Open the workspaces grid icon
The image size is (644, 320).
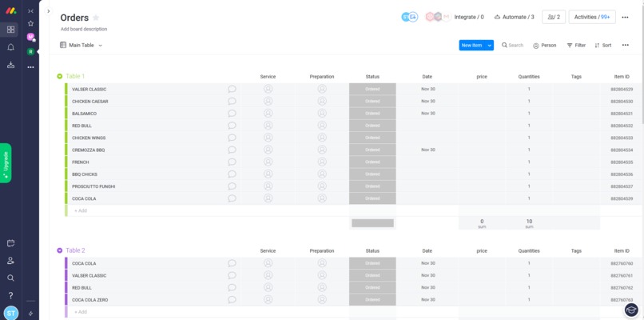tap(10, 30)
